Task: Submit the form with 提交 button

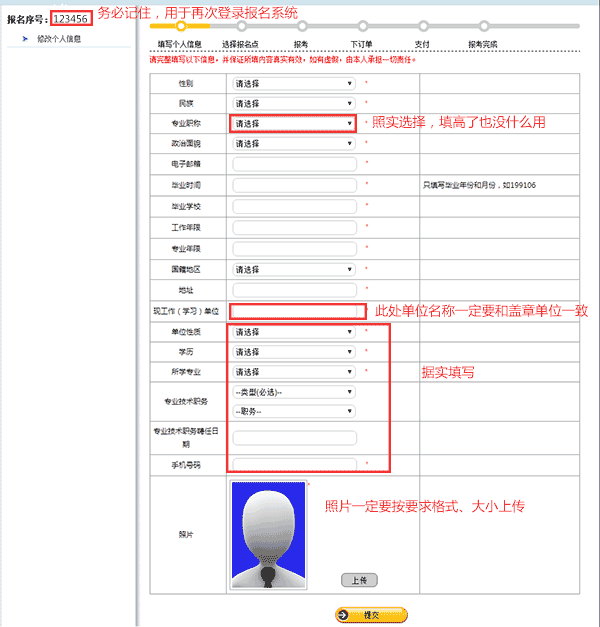Action: coord(371,615)
